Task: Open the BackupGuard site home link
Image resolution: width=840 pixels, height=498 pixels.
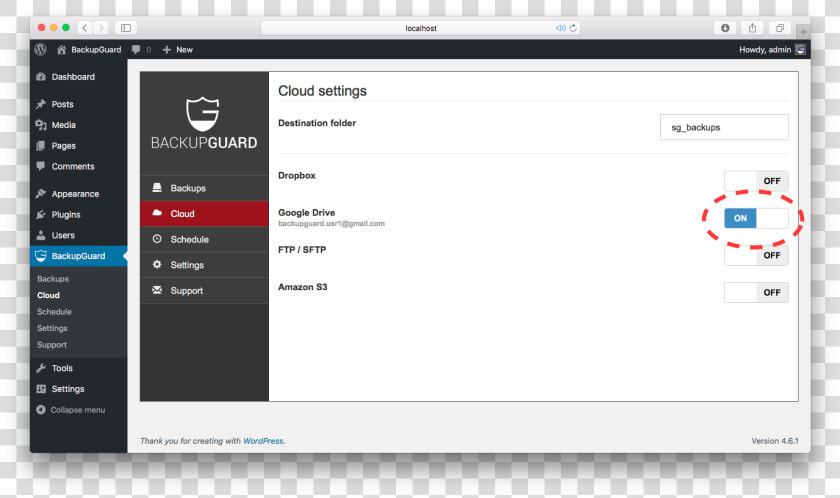Action: point(89,49)
